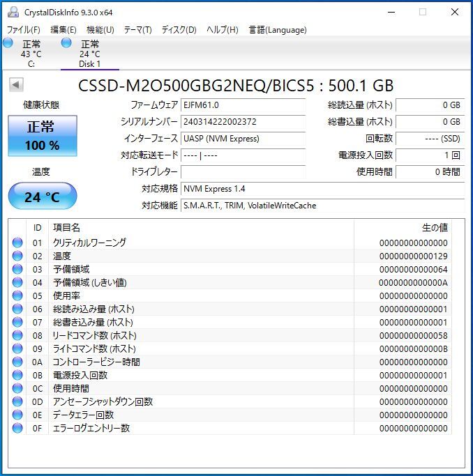Click raw value 0000000000129 in 温度 row
The height and width of the screenshot is (476, 473).
tap(413, 256)
